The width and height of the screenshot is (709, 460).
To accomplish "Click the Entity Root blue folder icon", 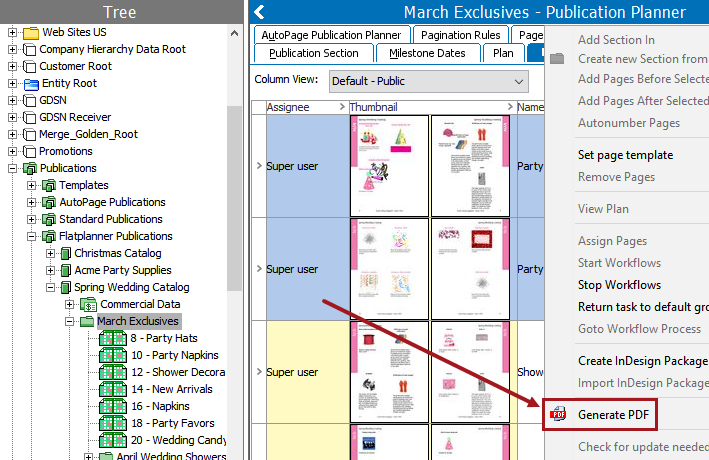I will point(31,84).
